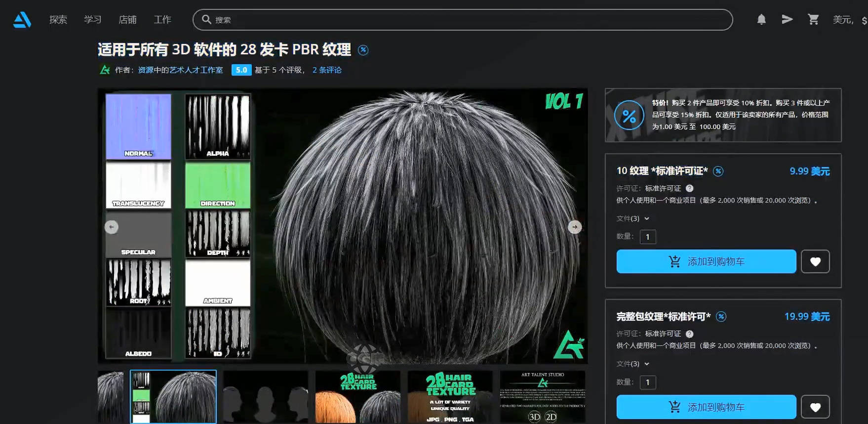868x424 pixels.
Task: Add 10 纹理 license to cart
Action: pyautogui.click(x=706, y=261)
